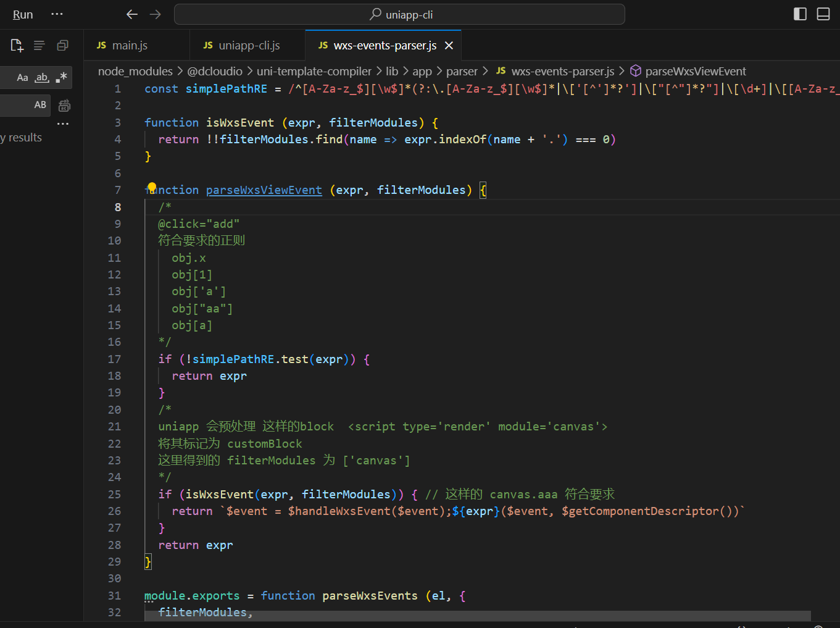Click the horizontal scrollbar of the editor
Image resolution: width=840 pixels, height=628 pixels.
478,616
